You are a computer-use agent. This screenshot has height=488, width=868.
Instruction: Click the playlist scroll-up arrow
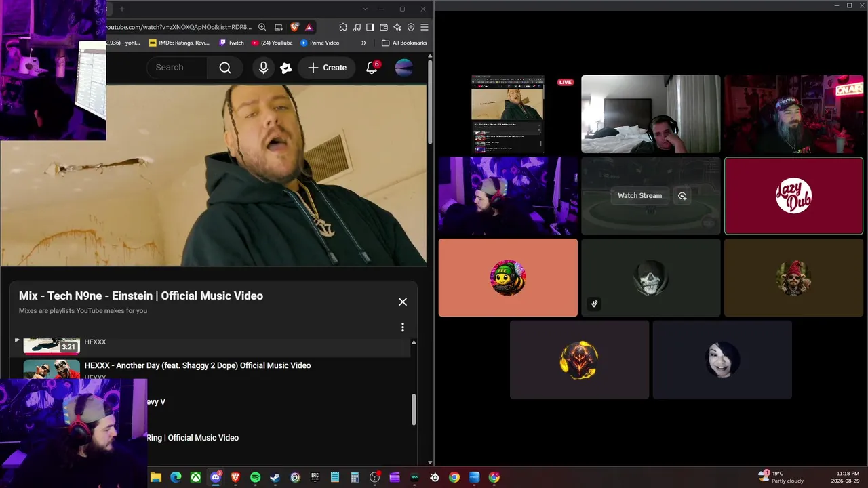pos(414,342)
